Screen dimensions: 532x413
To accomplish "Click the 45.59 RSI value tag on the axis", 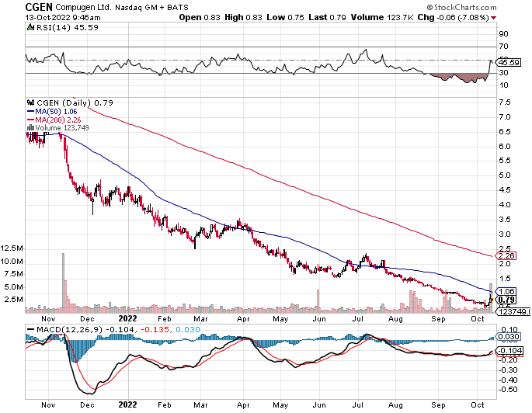I will coord(508,62).
